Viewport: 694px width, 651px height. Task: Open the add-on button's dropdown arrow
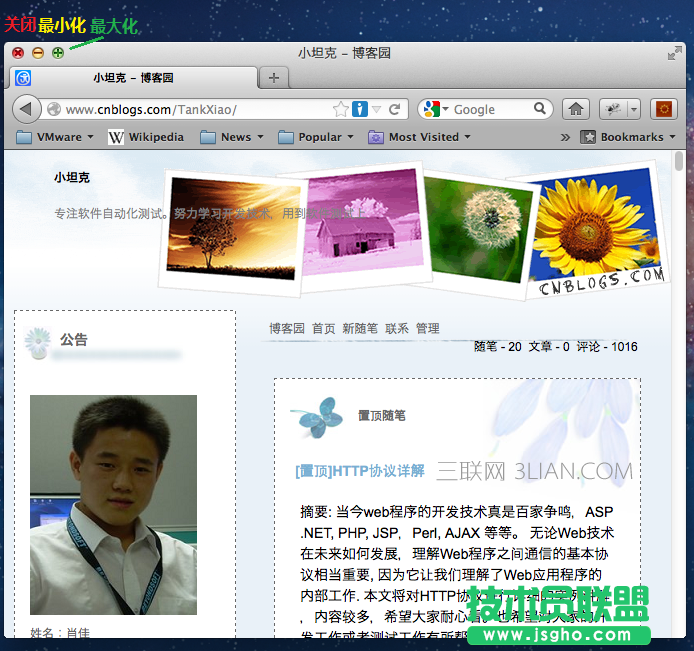pyautogui.click(x=634, y=109)
